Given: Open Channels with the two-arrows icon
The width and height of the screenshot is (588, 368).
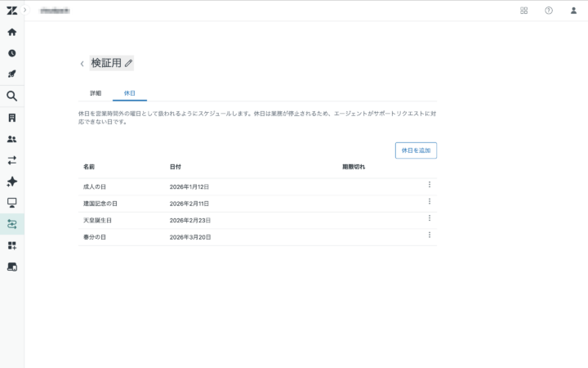Looking at the screenshot, I should point(11,160).
